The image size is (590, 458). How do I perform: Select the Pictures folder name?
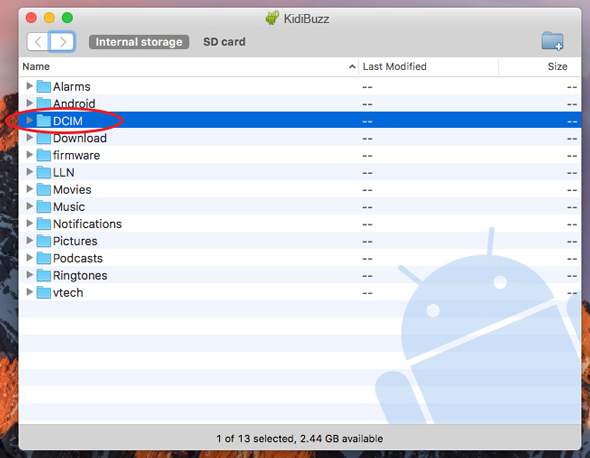pos(75,241)
